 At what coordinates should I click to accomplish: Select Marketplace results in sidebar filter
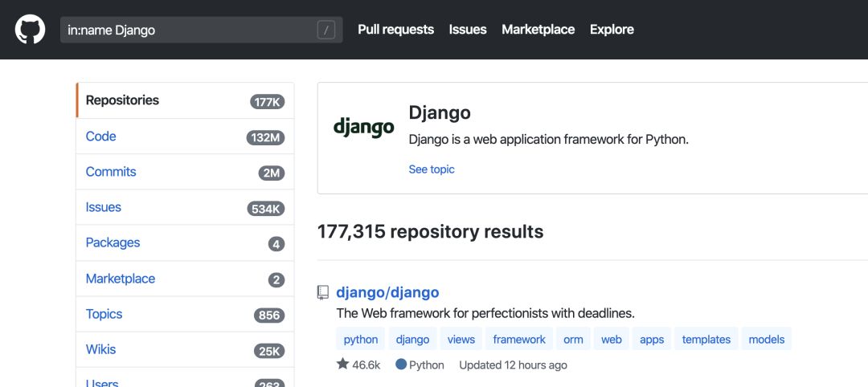pos(185,279)
